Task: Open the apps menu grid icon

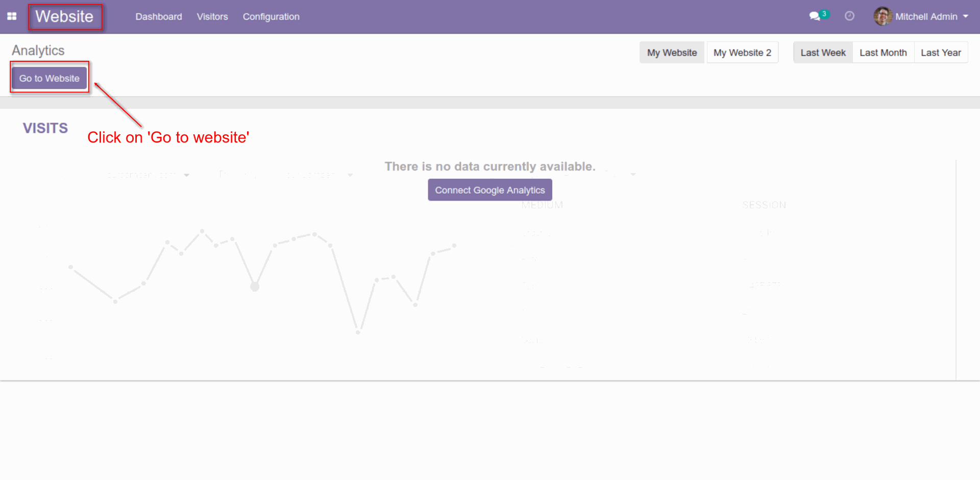Action: coord(11,16)
